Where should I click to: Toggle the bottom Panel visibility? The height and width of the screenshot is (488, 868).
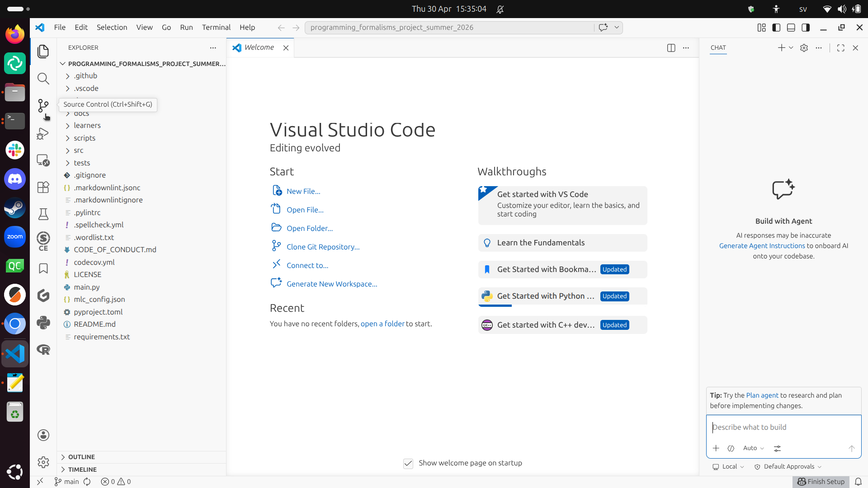click(791, 28)
